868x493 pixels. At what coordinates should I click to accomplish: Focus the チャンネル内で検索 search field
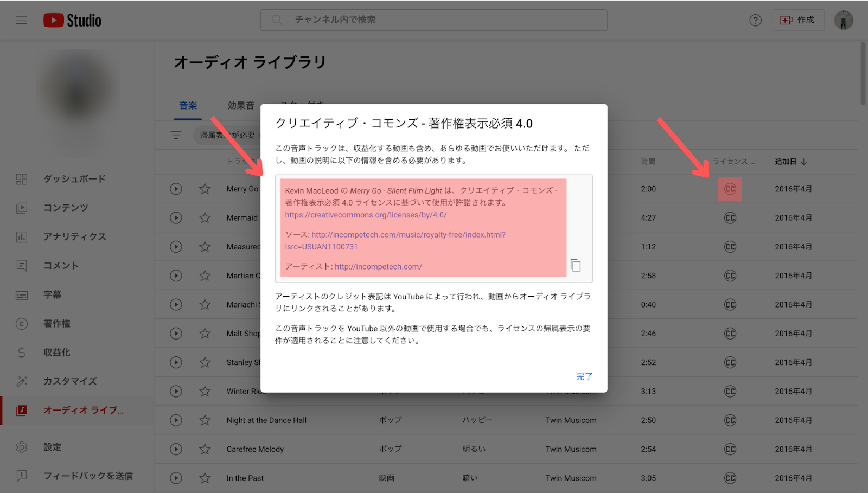(x=433, y=20)
